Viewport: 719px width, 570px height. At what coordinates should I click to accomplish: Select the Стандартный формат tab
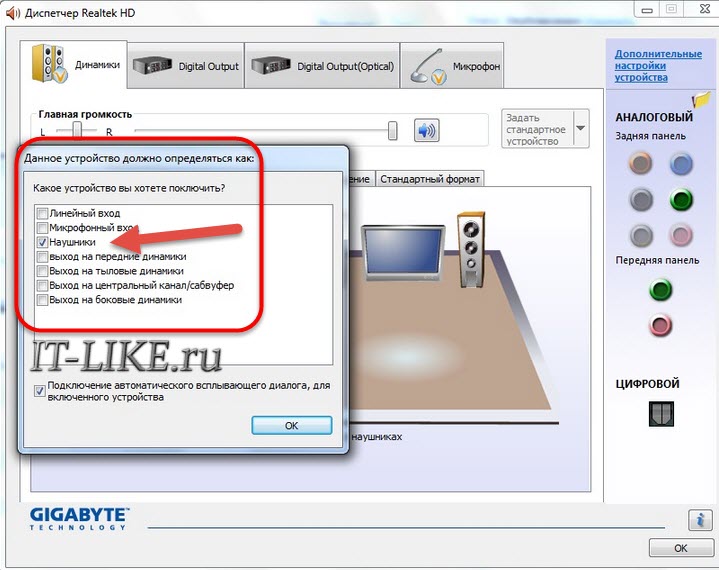pyautogui.click(x=430, y=179)
